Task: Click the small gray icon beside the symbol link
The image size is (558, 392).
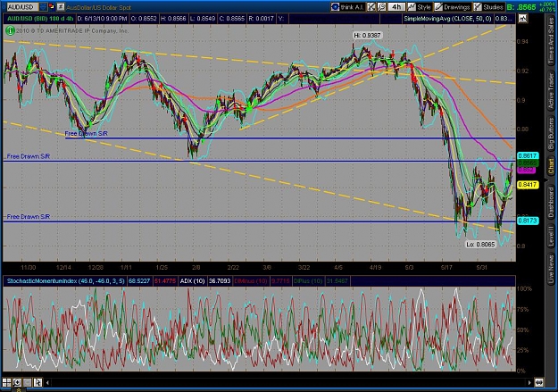Action: click(61, 6)
